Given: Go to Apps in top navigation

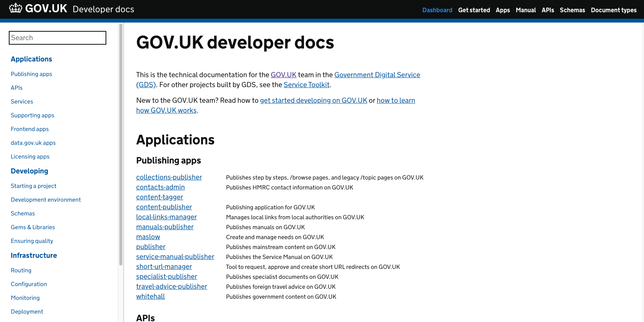Looking at the screenshot, I should point(503,10).
